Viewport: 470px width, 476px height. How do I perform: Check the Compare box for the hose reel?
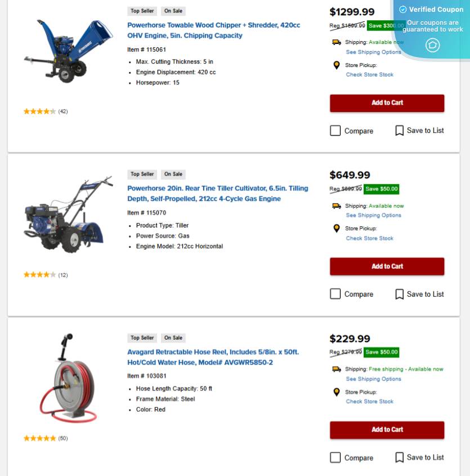[x=335, y=457]
